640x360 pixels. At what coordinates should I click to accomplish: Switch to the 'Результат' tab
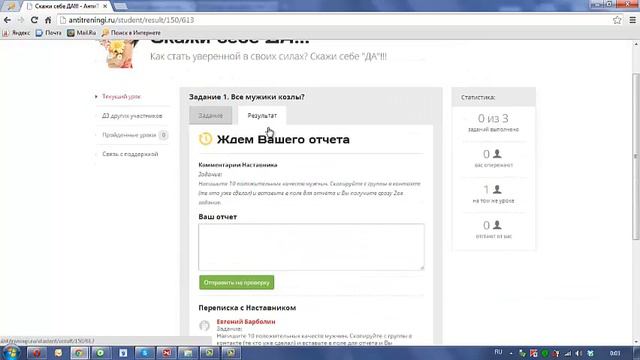pos(262,116)
